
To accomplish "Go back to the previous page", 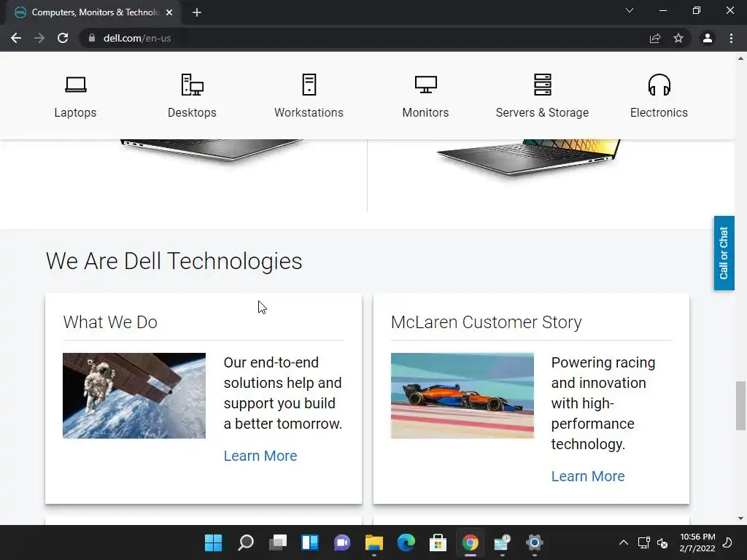I will point(16,38).
